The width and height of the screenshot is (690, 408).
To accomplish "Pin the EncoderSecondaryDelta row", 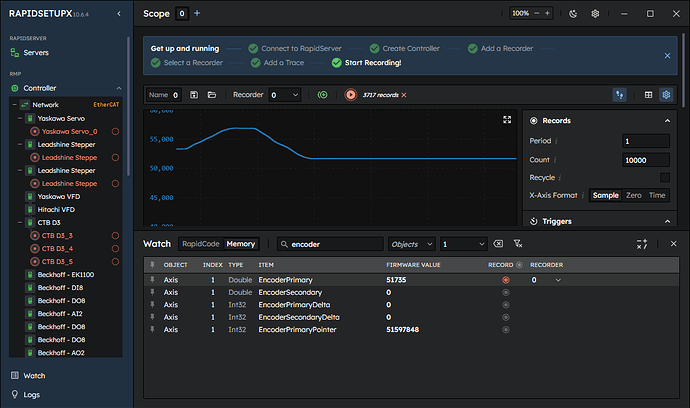I will (x=152, y=317).
